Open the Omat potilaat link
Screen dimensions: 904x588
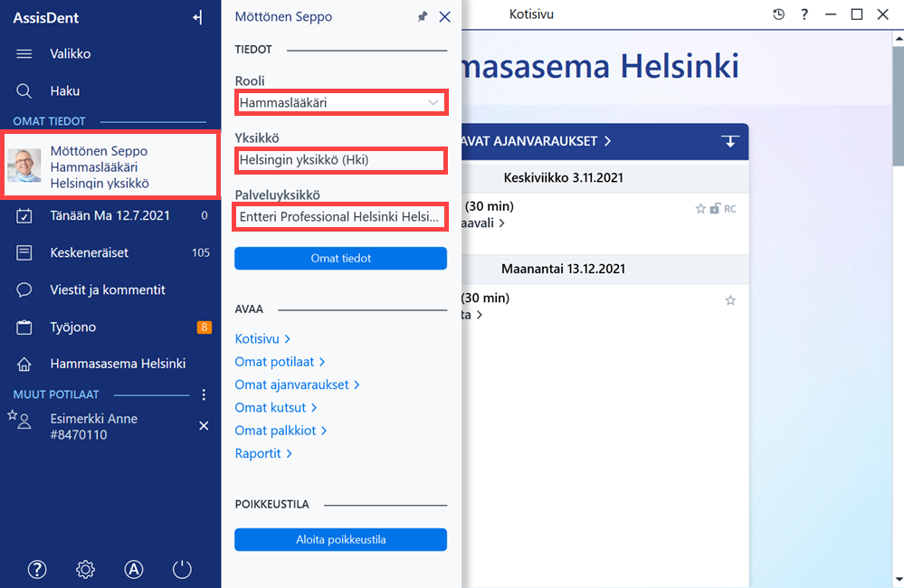pos(280,362)
